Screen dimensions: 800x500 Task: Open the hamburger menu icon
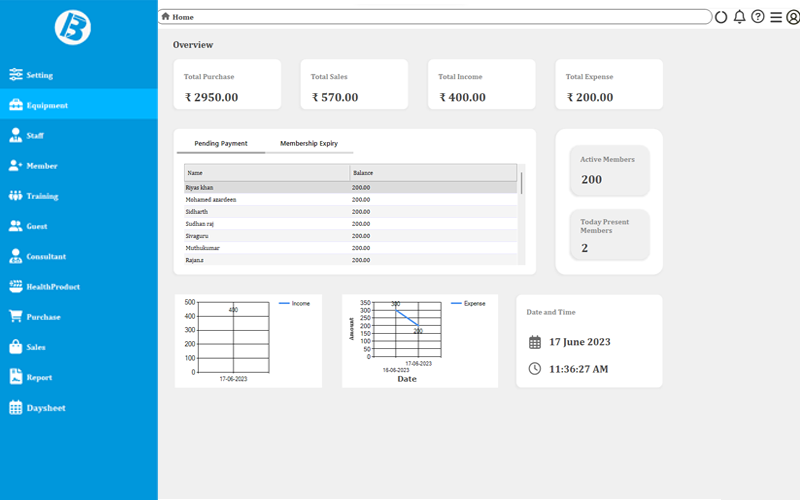(776, 17)
